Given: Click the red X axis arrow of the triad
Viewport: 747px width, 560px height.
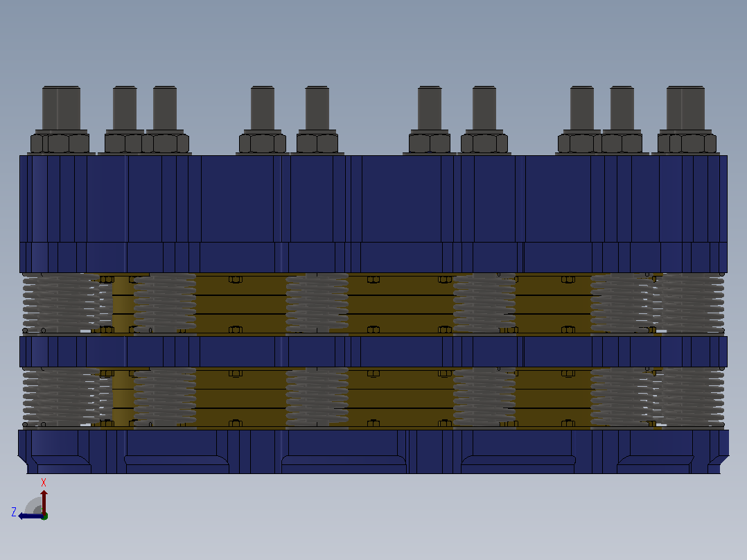Looking at the screenshot, I should coord(44,501).
